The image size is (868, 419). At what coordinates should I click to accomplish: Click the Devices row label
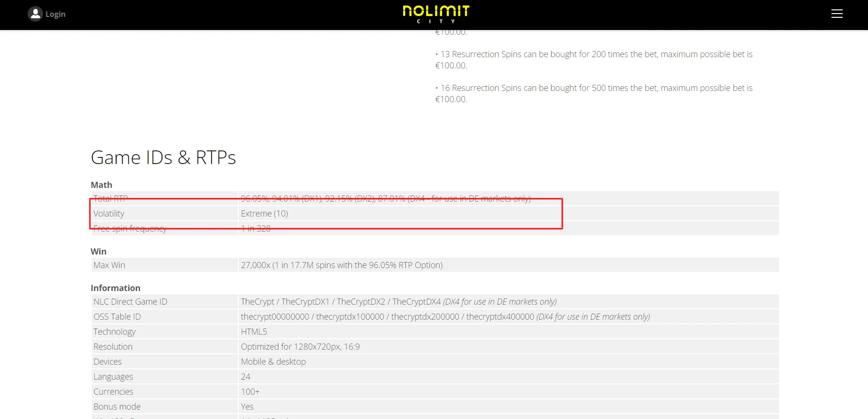point(107,361)
